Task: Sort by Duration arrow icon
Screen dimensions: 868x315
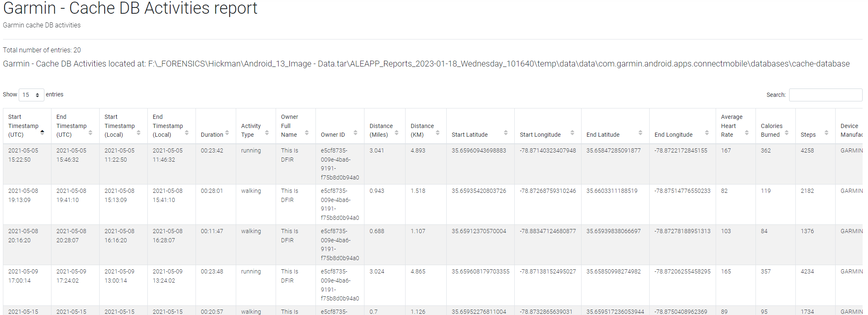Action: coord(227,133)
